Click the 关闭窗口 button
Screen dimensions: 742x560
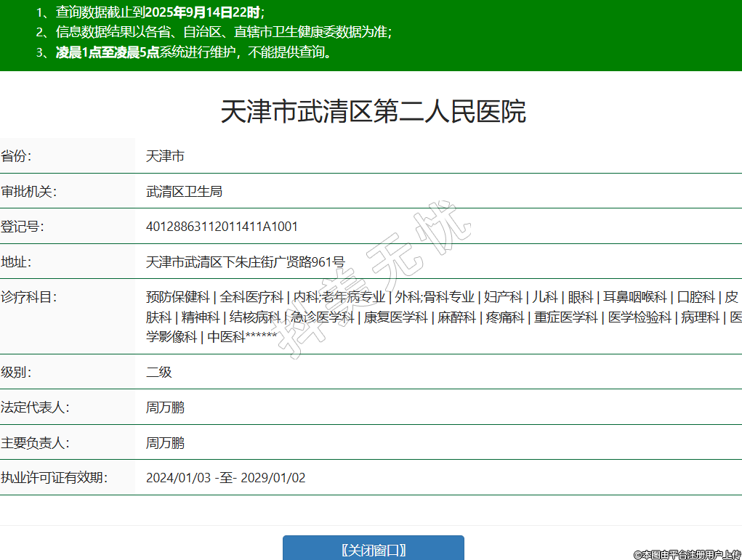[x=373, y=549]
